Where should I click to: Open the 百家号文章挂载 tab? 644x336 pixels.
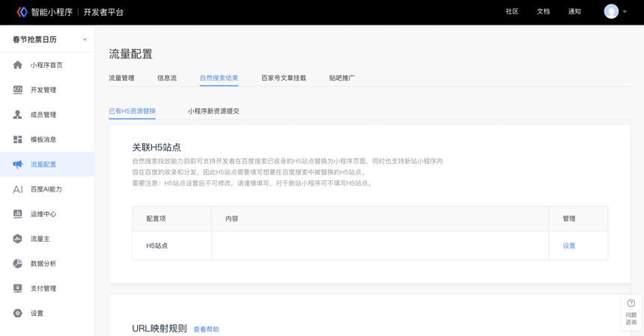pos(283,78)
